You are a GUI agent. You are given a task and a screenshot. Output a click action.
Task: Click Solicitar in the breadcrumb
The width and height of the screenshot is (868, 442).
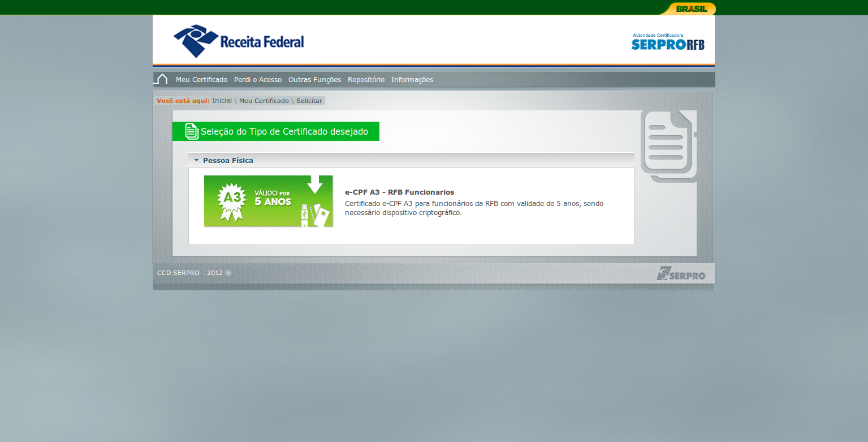click(x=309, y=101)
